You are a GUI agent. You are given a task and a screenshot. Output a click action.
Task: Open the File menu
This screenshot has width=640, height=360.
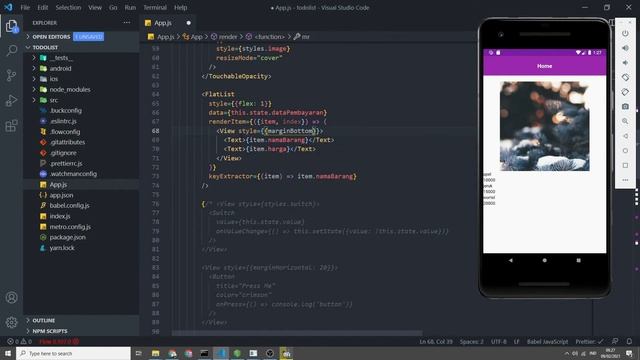pos(25,7)
